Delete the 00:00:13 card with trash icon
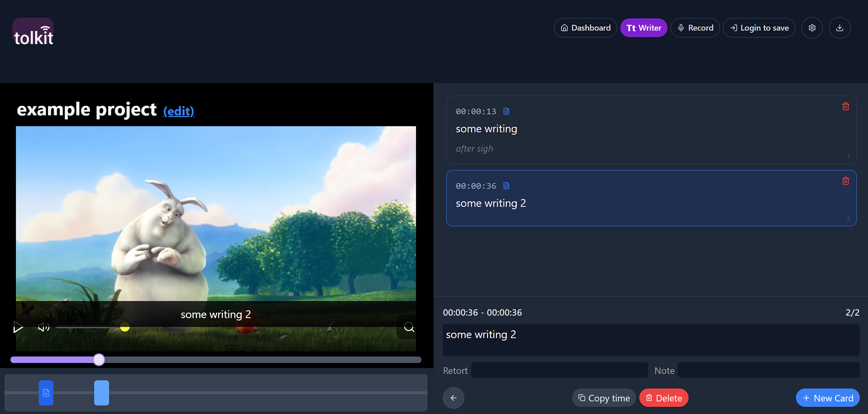Screen dimensions: 868x414 845,107
